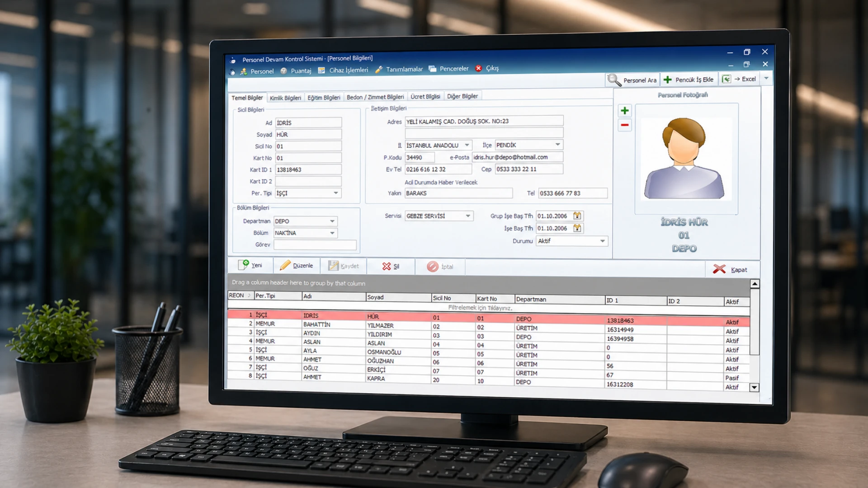
Task: Click the Filtrelemek için Tıklayınız filter row
Action: click(x=480, y=308)
